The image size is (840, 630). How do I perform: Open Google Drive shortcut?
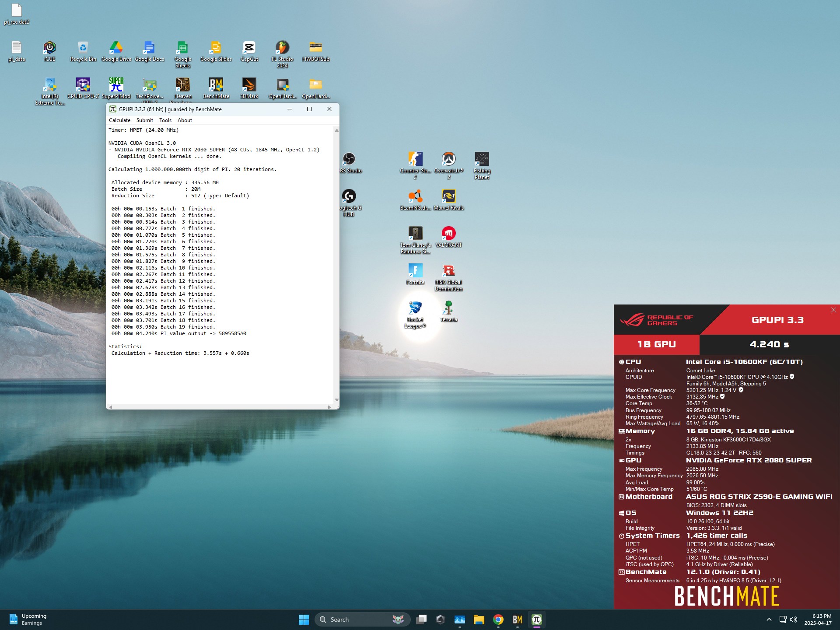pyautogui.click(x=116, y=51)
